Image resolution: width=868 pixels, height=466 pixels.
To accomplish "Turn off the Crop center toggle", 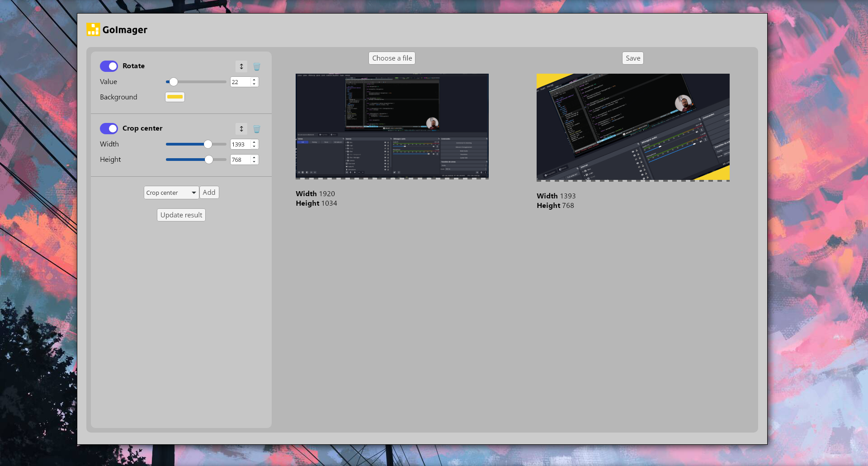I will click(x=109, y=128).
